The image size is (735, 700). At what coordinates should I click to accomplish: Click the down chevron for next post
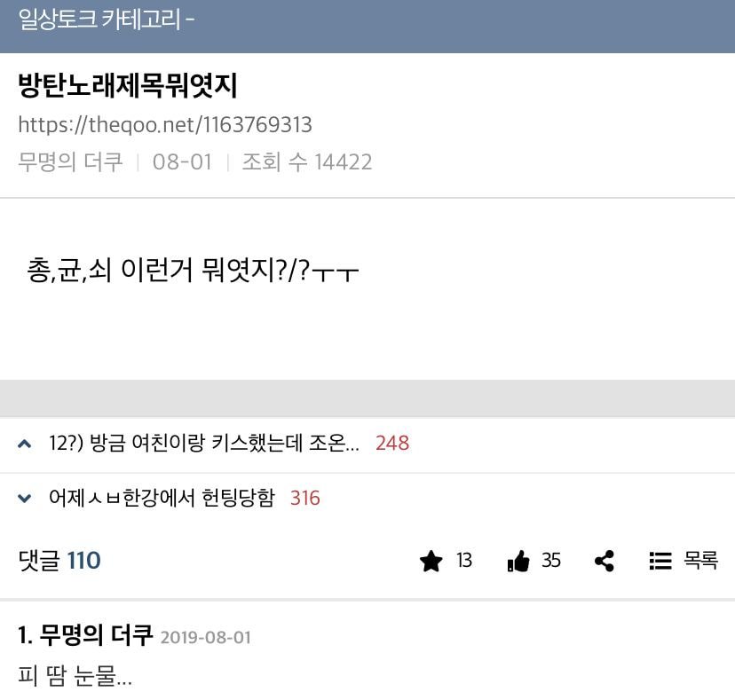pyautogui.click(x=24, y=498)
